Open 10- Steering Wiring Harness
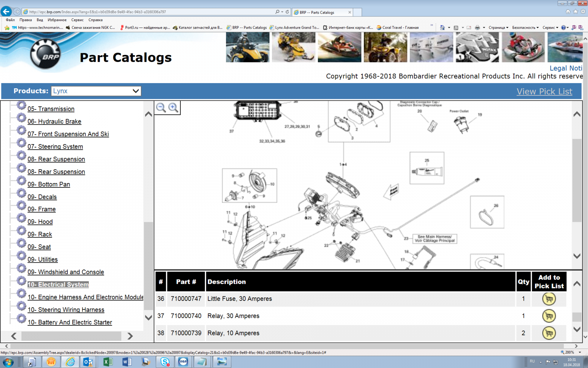 [66, 310]
